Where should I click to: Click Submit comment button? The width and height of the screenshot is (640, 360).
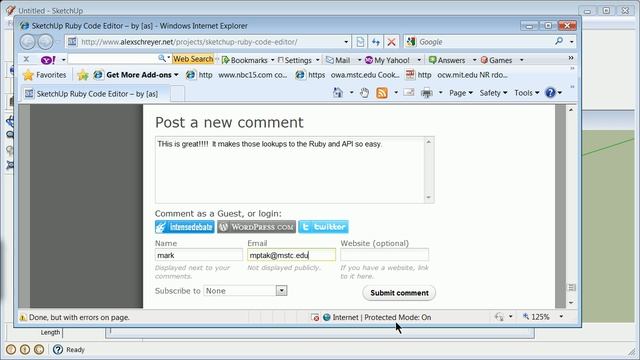coord(399,293)
